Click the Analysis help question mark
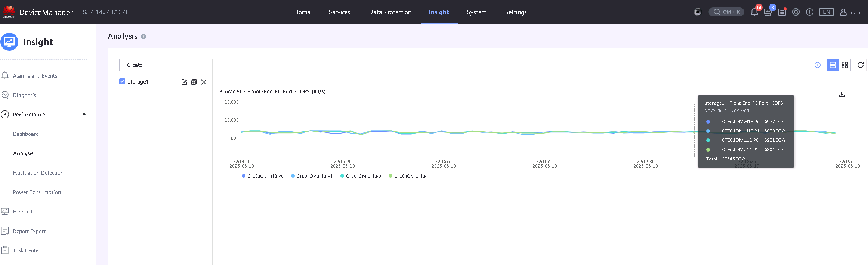Viewport: 868px width, 265px height. point(143,37)
